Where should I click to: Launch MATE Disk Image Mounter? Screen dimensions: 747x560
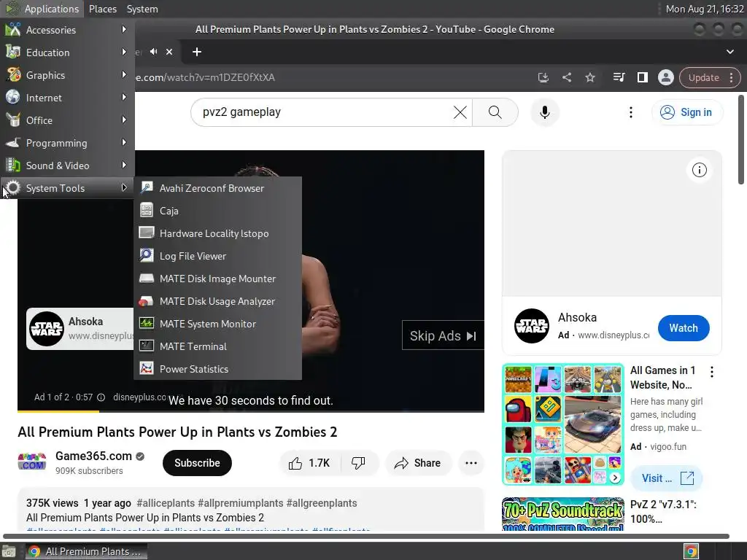[x=217, y=279]
